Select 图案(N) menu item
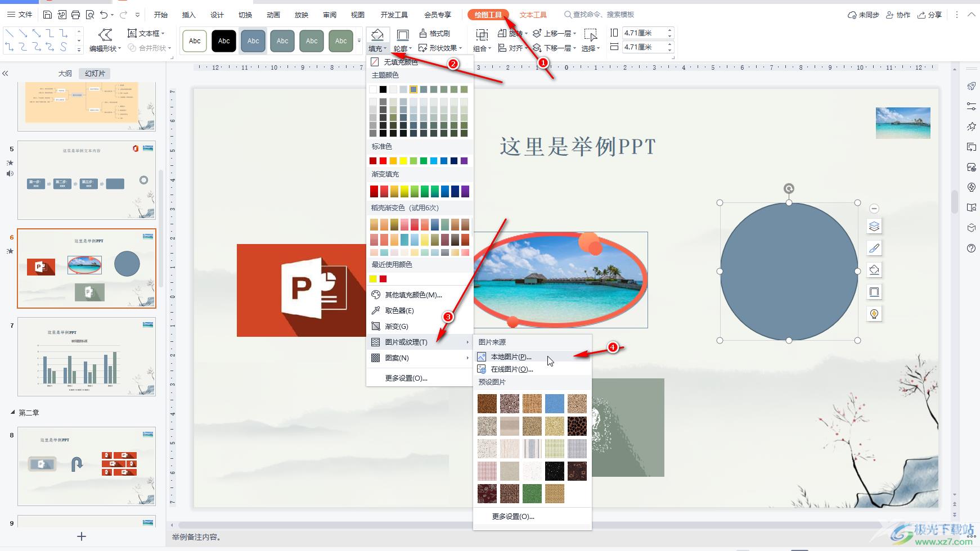 click(x=420, y=358)
